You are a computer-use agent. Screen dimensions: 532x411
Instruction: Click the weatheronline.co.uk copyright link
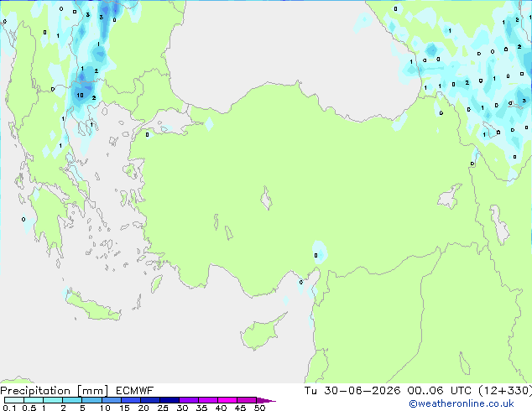(462, 403)
